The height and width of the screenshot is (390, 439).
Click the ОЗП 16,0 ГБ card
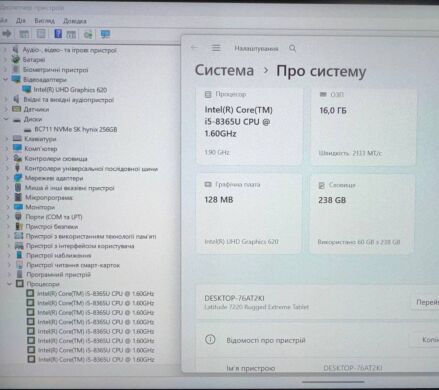[363, 126]
